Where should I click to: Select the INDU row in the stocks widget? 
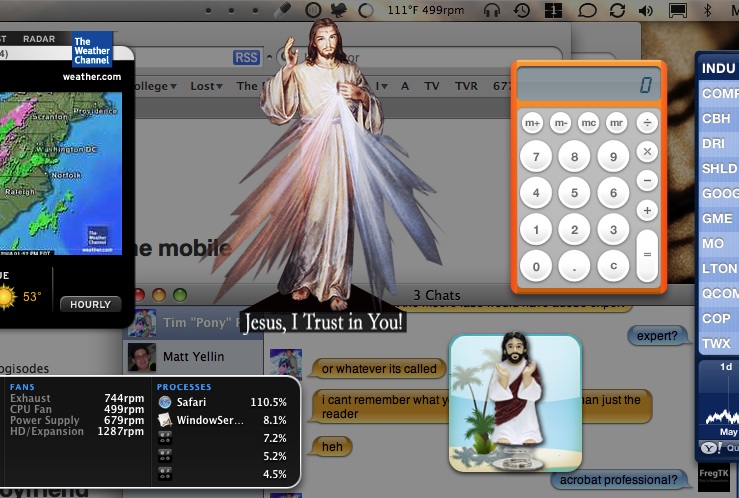(718, 68)
